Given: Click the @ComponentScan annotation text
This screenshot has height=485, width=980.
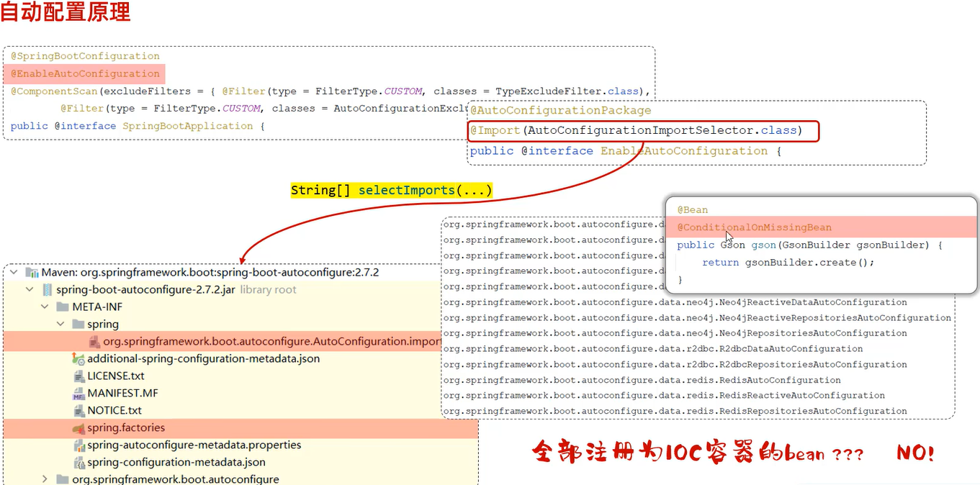Looking at the screenshot, I should click(x=54, y=91).
